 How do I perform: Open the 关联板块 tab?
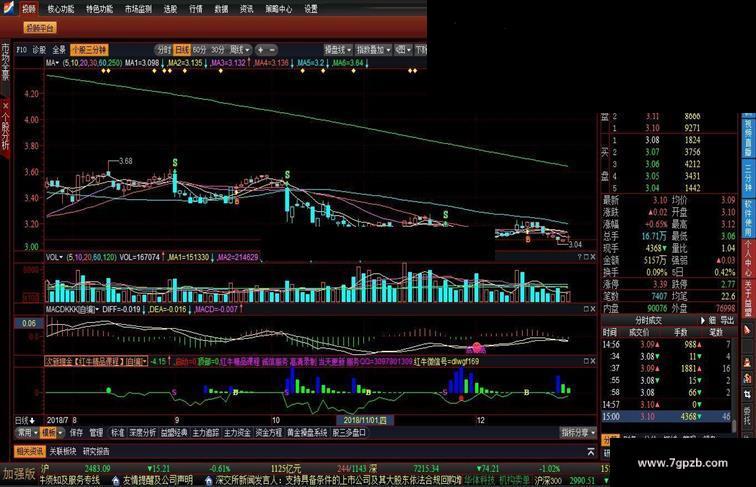pyautogui.click(x=63, y=452)
